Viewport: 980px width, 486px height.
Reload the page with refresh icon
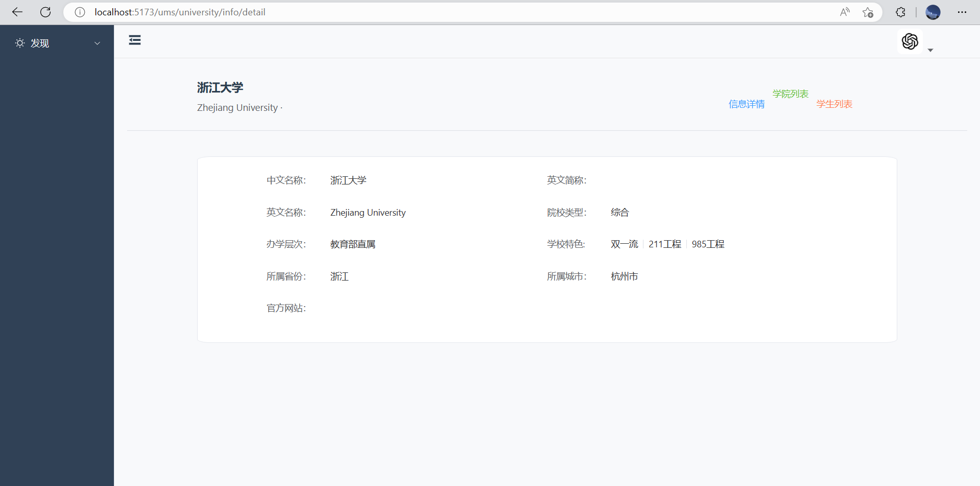tap(45, 12)
